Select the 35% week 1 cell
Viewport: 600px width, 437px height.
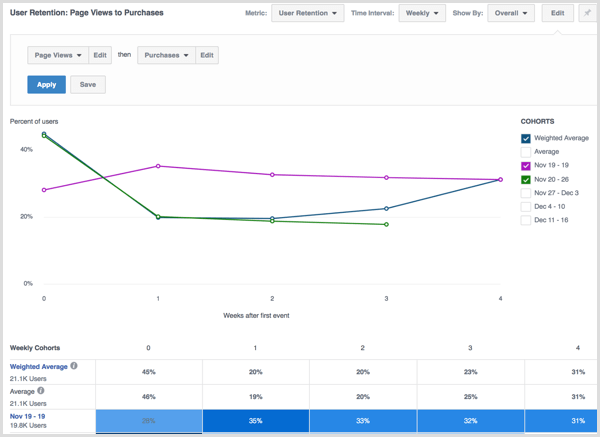point(256,421)
